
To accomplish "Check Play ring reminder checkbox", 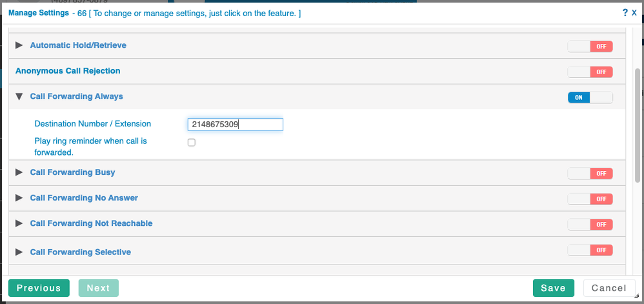I will (x=191, y=143).
